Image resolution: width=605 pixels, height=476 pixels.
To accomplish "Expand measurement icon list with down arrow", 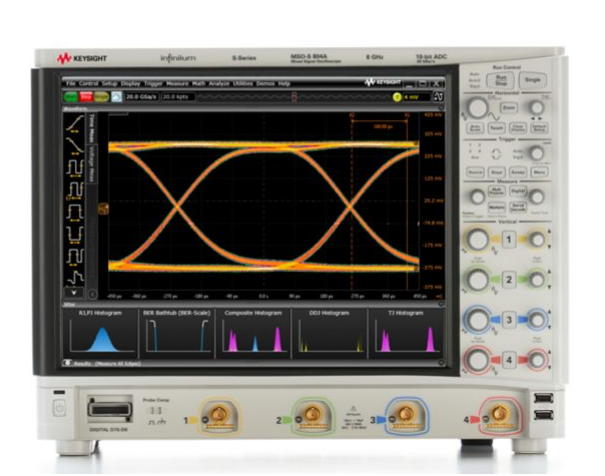I will 72,293.
